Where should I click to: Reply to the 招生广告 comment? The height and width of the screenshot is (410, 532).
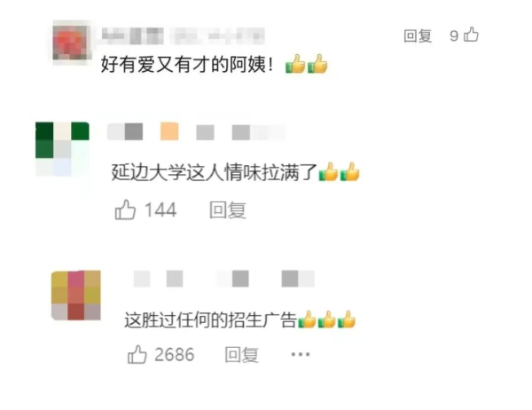click(241, 355)
